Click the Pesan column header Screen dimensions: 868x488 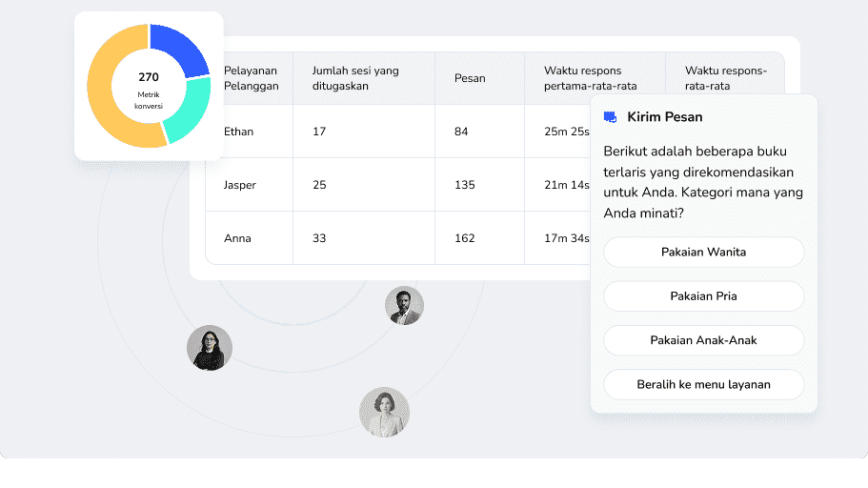point(470,78)
